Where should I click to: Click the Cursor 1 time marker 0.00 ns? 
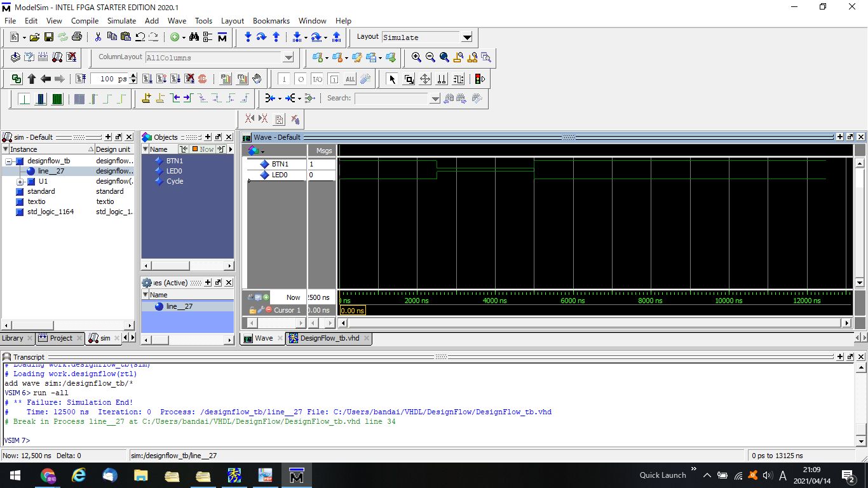tap(353, 310)
